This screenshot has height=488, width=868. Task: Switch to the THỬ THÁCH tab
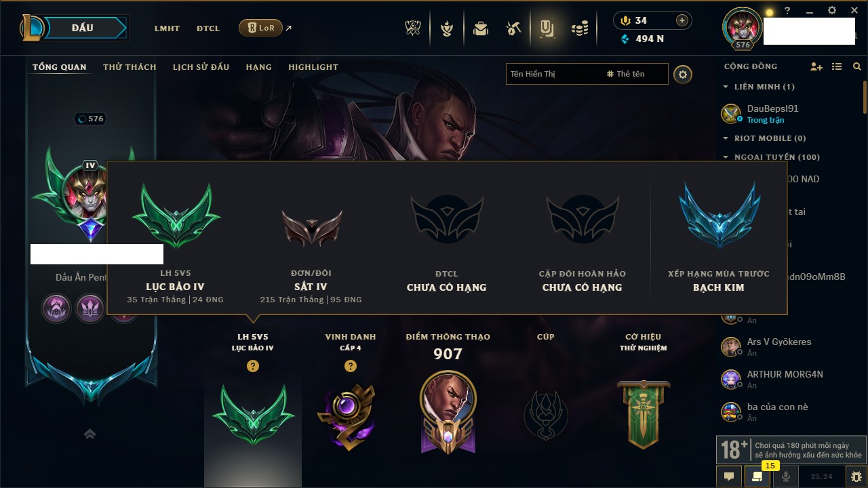click(130, 67)
